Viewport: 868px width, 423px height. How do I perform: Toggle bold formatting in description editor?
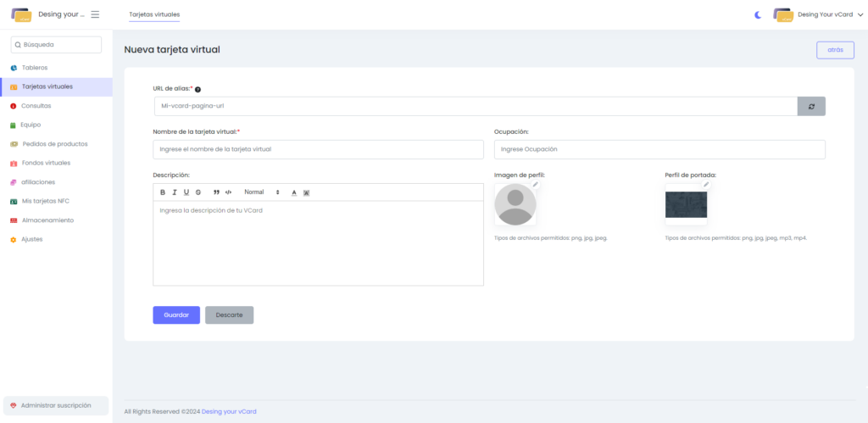tap(163, 192)
